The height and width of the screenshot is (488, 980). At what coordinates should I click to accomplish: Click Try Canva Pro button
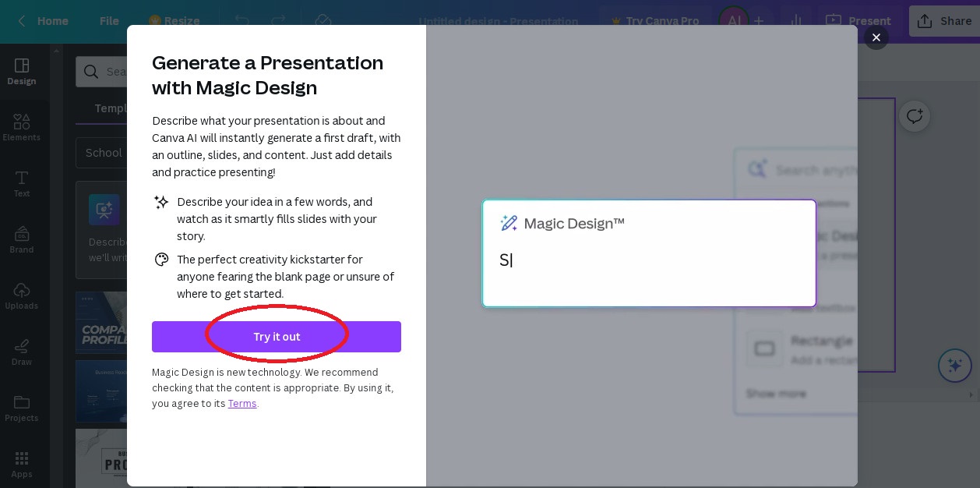[654, 21]
